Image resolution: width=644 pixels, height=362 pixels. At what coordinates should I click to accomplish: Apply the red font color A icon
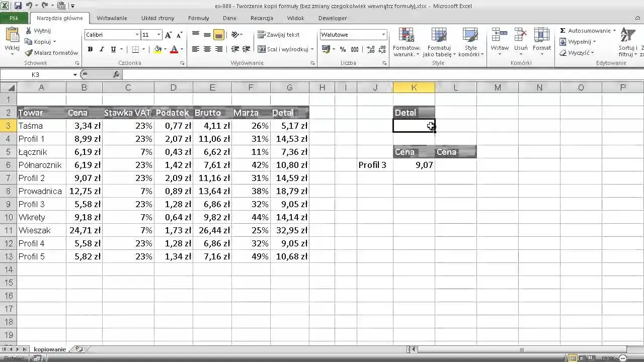pyautogui.click(x=174, y=49)
